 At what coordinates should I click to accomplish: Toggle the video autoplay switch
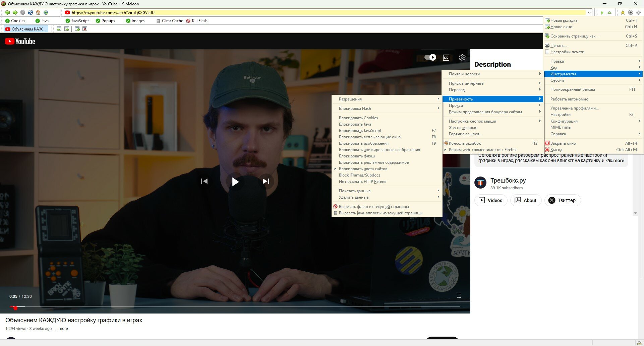[x=430, y=57]
